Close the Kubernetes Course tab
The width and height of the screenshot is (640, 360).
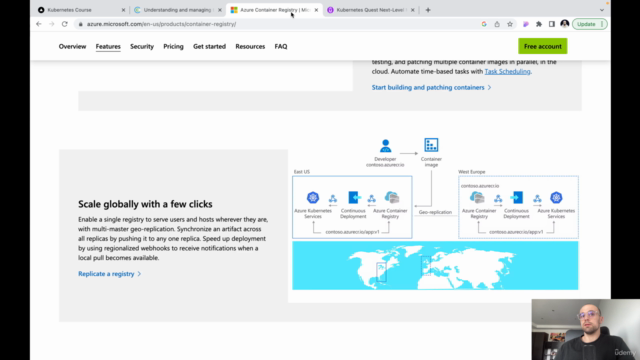pos(123,10)
